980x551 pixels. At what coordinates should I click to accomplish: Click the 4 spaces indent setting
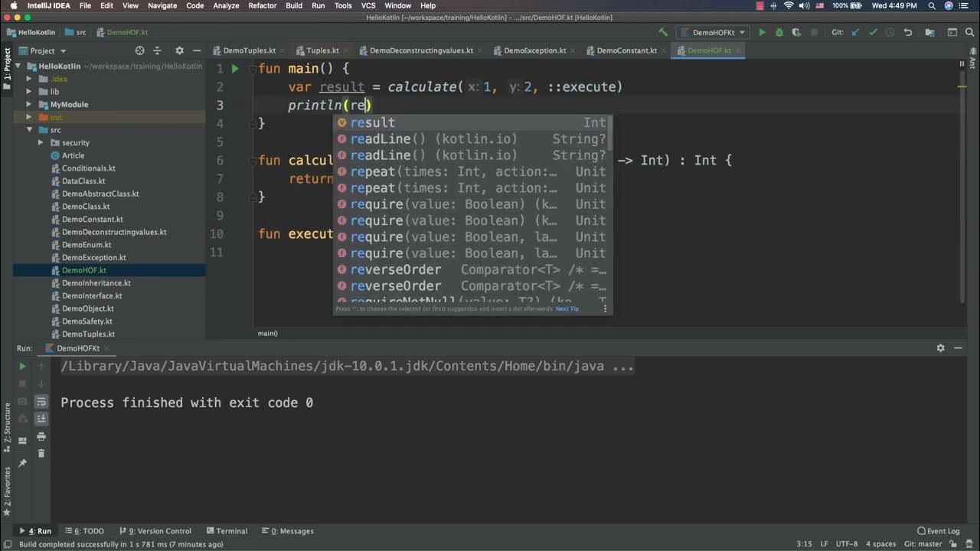880,544
